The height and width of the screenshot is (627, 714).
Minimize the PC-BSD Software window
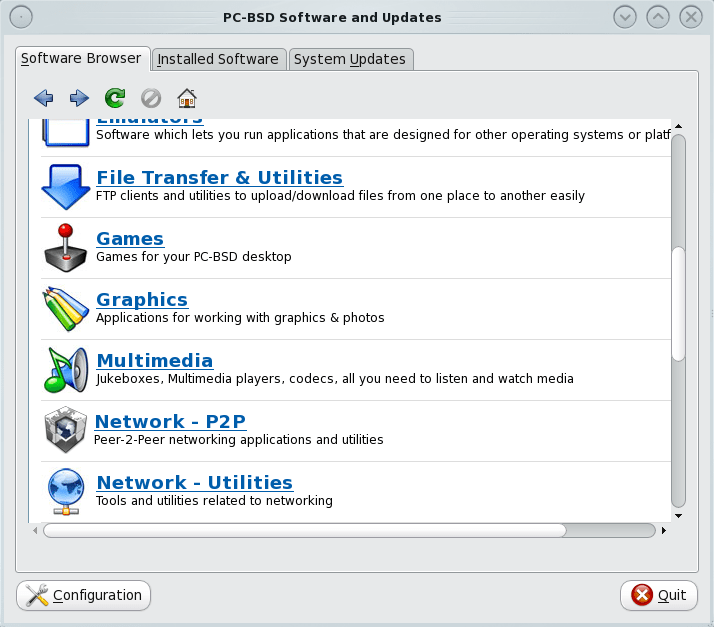tap(625, 17)
